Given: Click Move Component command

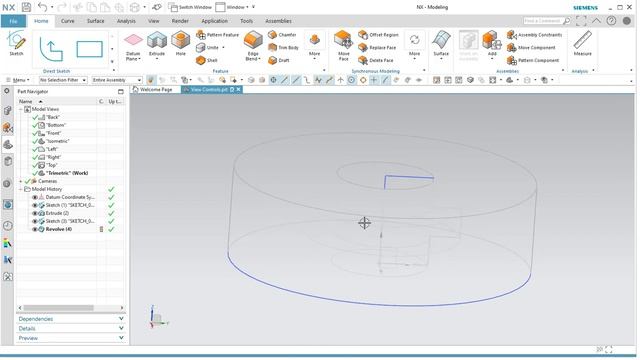Looking at the screenshot, I should (531, 48).
